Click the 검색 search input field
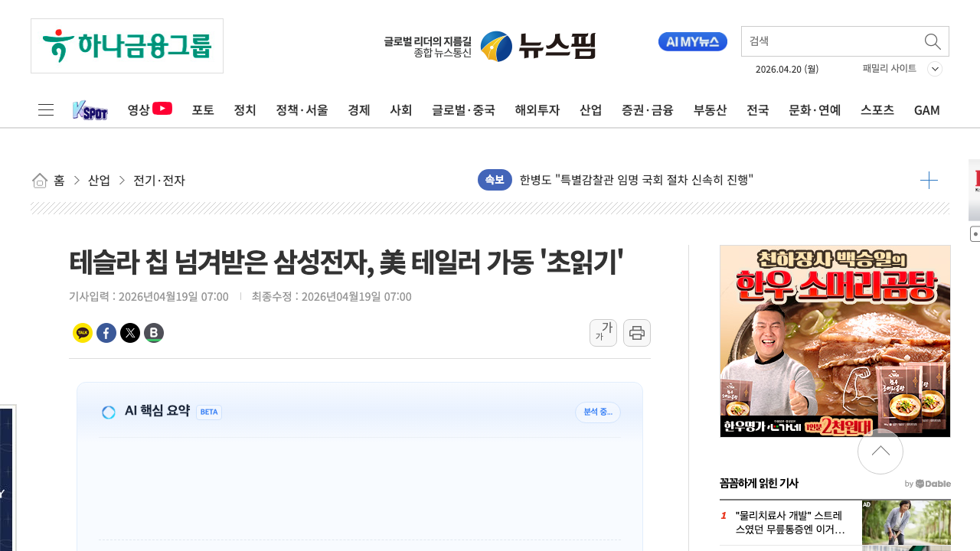Viewport: 980px width, 551px height. (x=832, y=41)
